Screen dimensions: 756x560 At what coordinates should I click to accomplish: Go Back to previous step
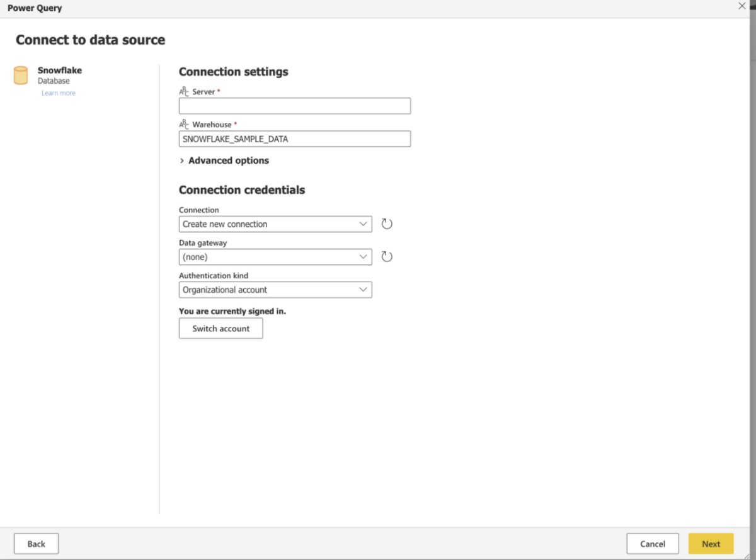[x=36, y=544]
